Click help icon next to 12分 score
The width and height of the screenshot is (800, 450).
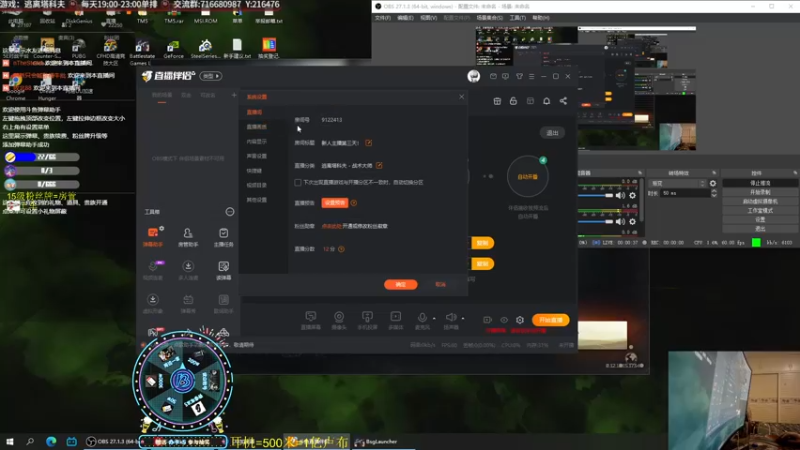pyautogui.click(x=341, y=249)
